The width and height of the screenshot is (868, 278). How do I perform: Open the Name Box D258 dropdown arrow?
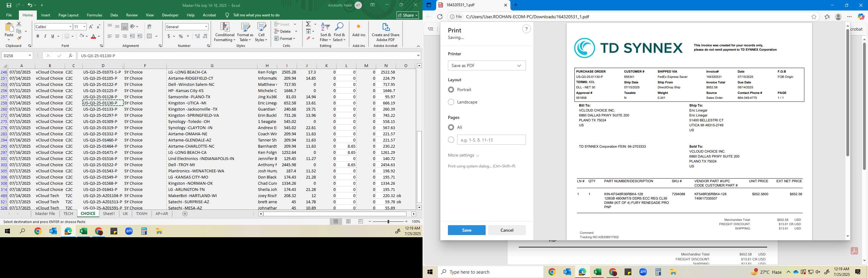tap(30, 56)
